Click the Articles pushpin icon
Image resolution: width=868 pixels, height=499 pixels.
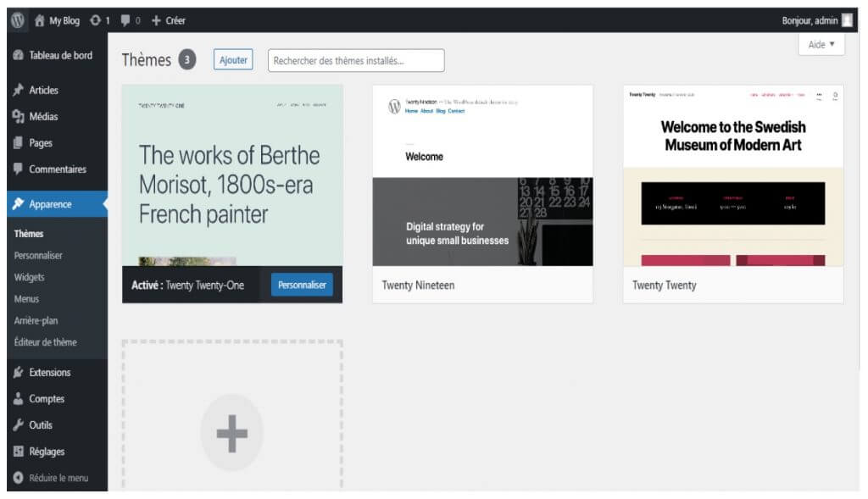[19, 90]
